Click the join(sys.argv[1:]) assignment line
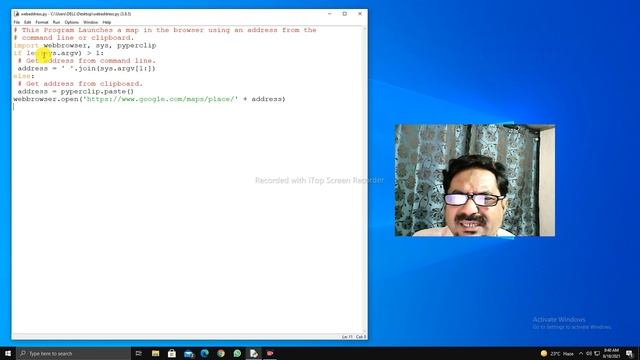 tap(87, 69)
